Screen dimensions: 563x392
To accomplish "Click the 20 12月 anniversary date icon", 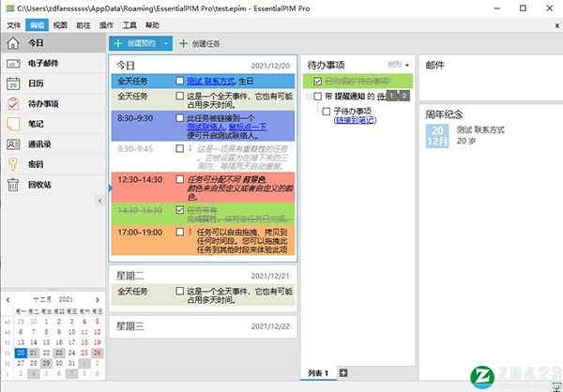I will pyautogui.click(x=437, y=136).
